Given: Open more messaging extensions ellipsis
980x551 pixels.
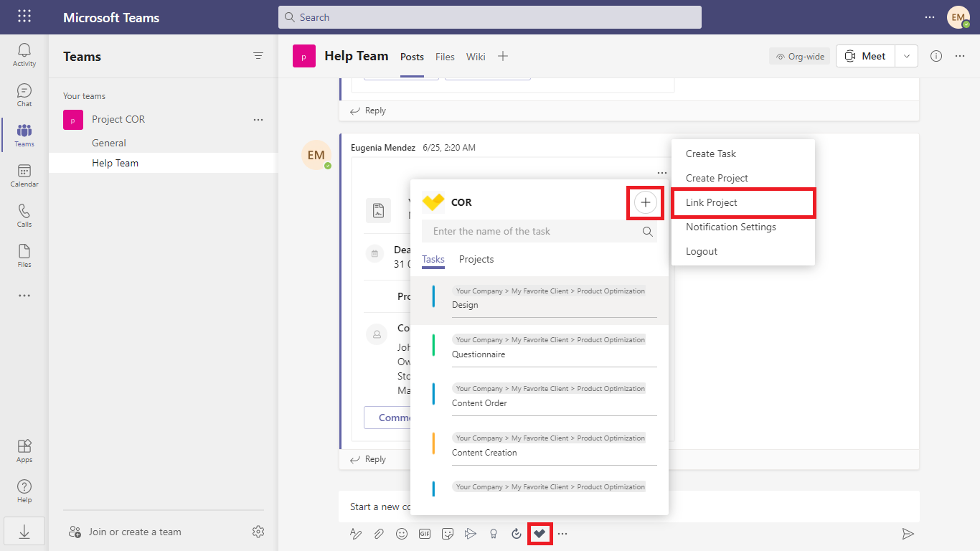Looking at the screenshot, I should click(x=562, y=534).
